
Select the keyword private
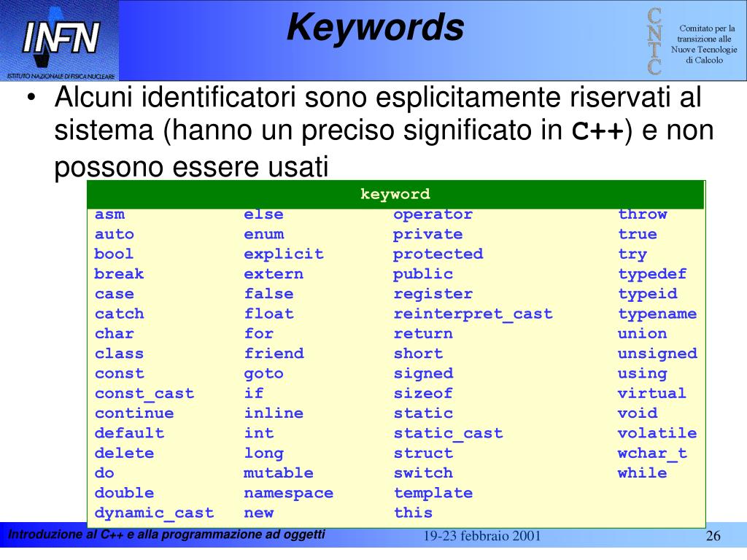pos(427,236)
